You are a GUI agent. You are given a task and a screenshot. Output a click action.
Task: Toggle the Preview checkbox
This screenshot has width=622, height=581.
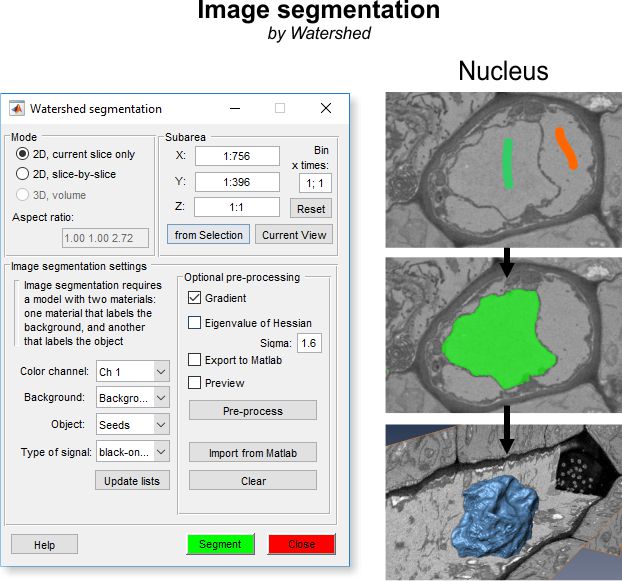tap(195, 382)
